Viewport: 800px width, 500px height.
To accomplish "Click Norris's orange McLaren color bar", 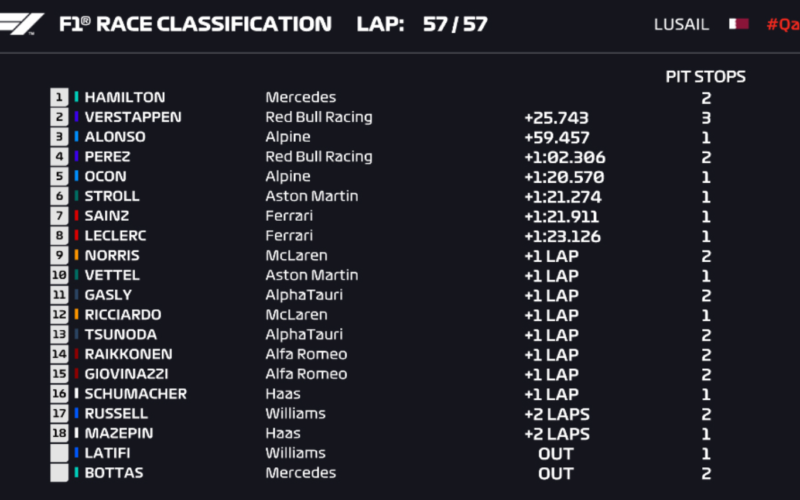I will [77, 255].
